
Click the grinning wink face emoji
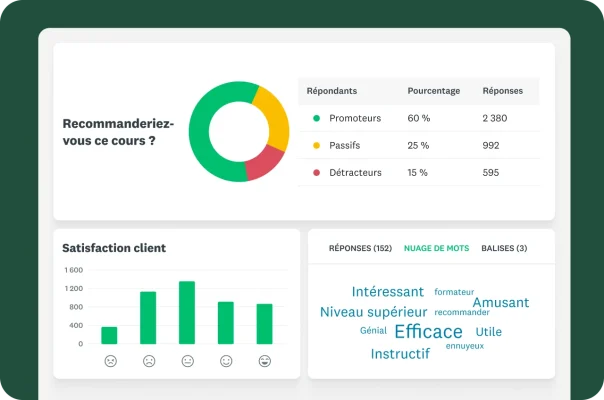click(265, 361)
